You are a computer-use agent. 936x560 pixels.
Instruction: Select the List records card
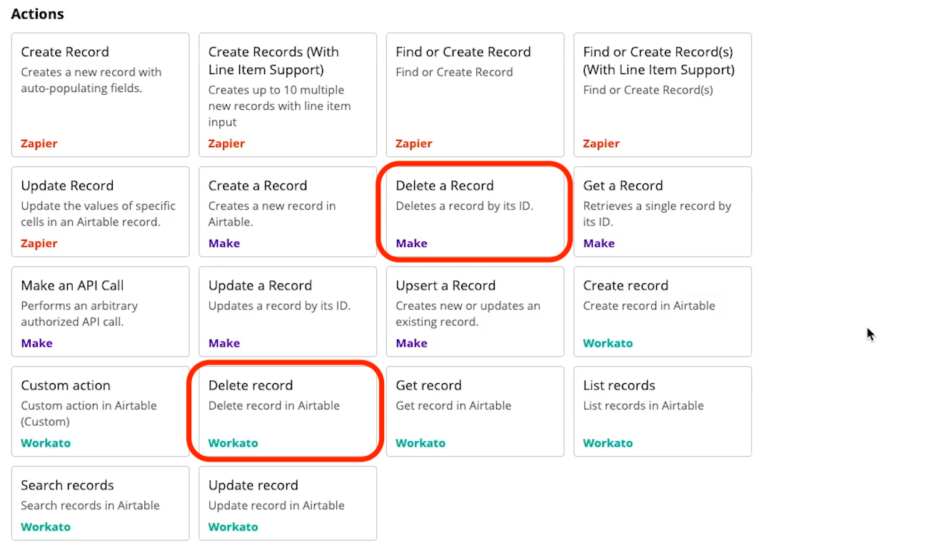[662, 411]
